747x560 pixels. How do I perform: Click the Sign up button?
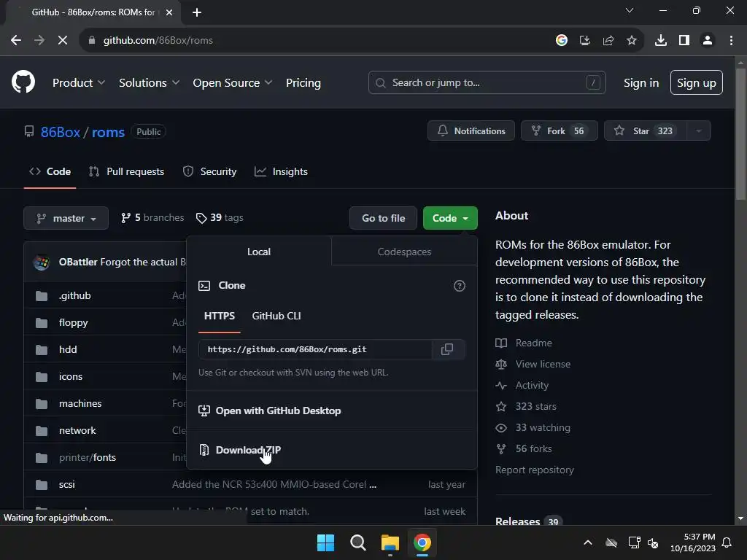pyautogui.click(x=696, y=82)
